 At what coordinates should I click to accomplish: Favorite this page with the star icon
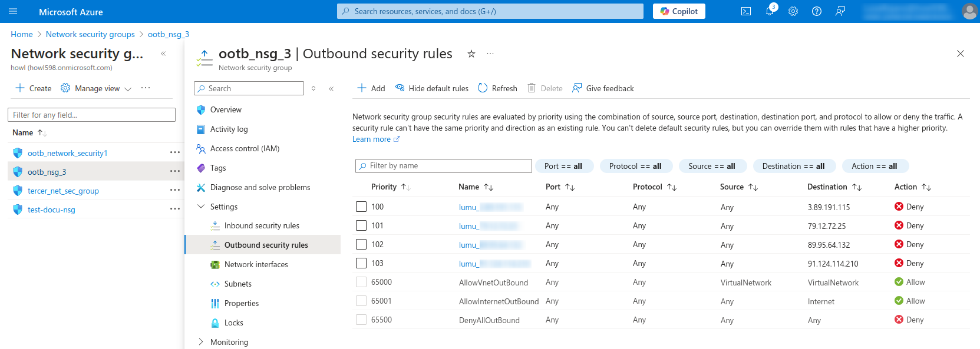click(x=471, y=54)
